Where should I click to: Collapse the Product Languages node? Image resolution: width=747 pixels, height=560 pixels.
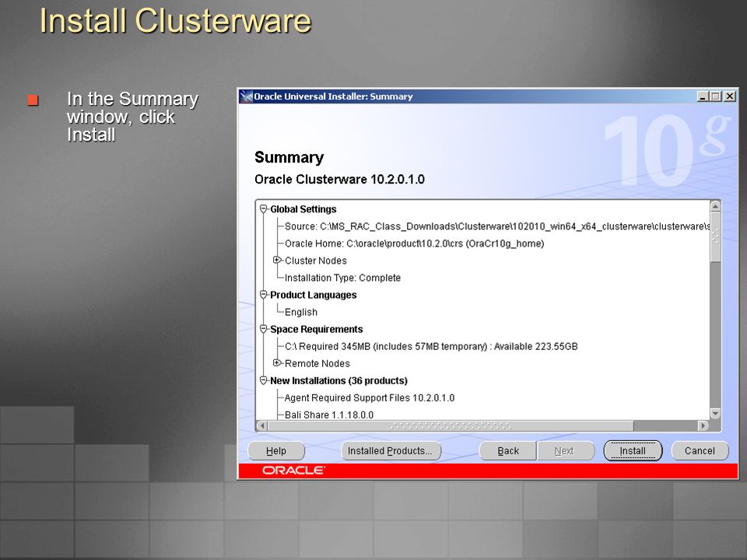(264, 294)
